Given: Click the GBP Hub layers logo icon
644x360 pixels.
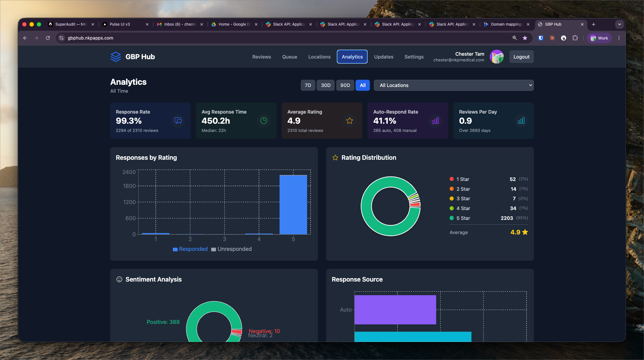Looking at the screenshot, I should pyautogui.click(x=116, y=57).
